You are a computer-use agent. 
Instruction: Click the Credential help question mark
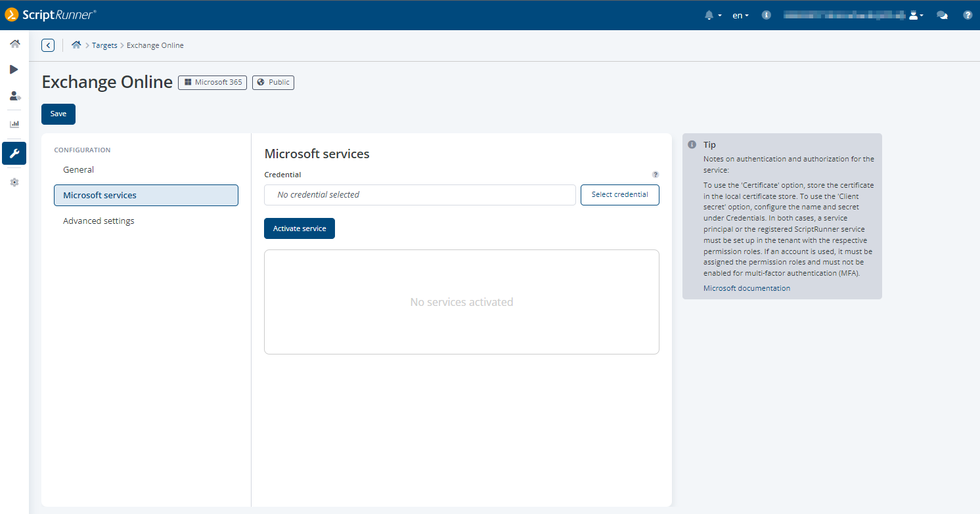click(655, 175)
